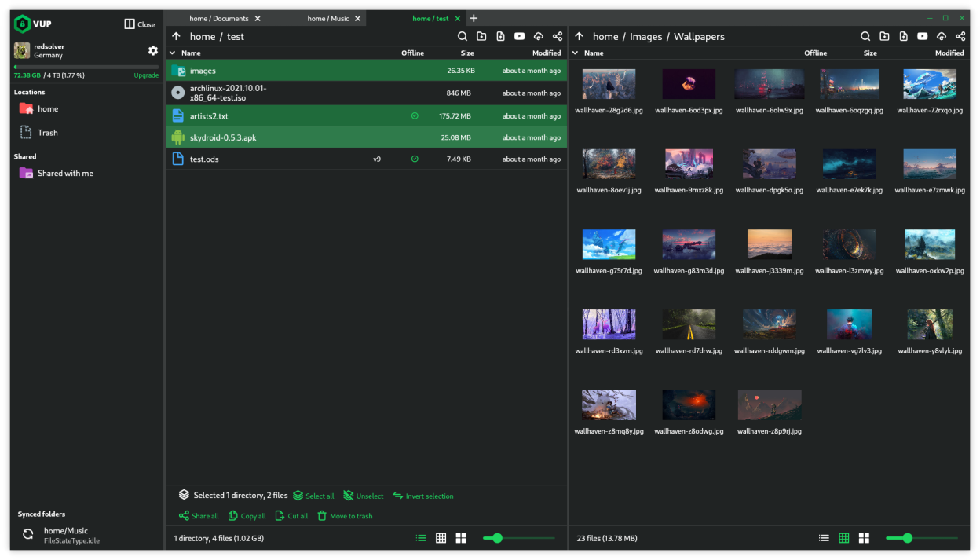Image resolution: width=980 pixels, height=560 pixels.
Task: Toggle offline availability for artists2.txt
Action: point(415,115)
